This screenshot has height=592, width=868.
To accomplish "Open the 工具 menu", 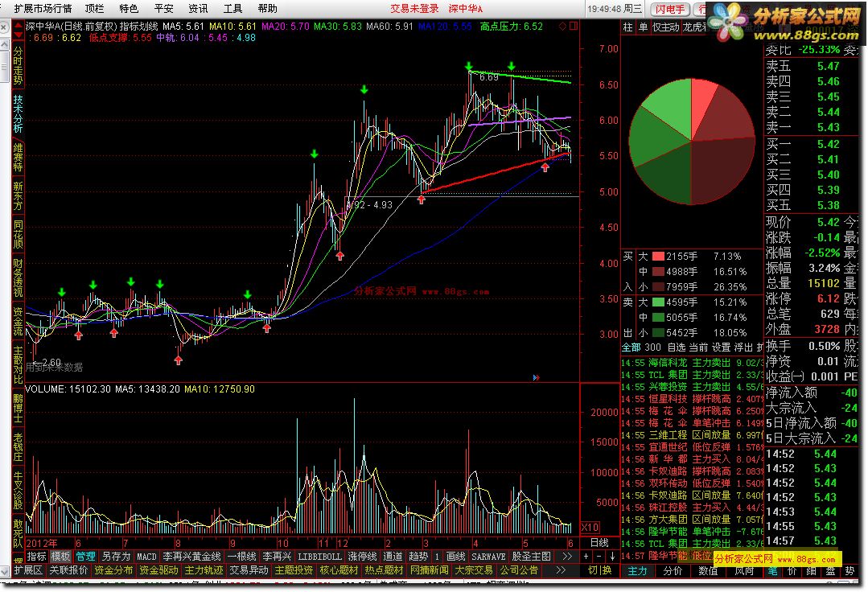I will (x=232, y=8).
